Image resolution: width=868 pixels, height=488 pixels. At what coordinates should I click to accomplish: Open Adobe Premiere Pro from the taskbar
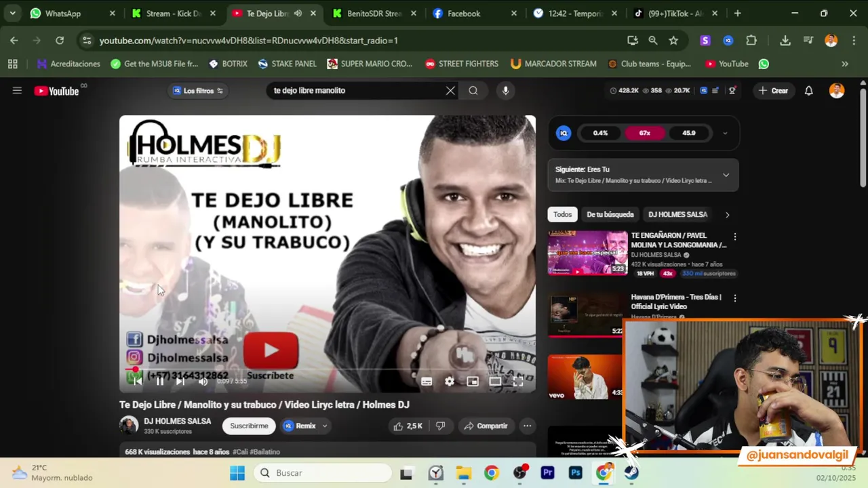tap(547, 473)
